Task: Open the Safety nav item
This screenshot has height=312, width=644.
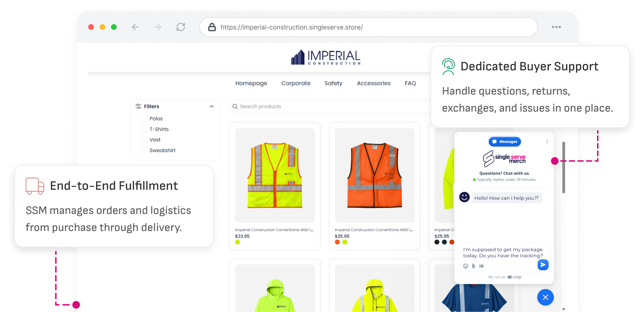Action: [333, 83]
